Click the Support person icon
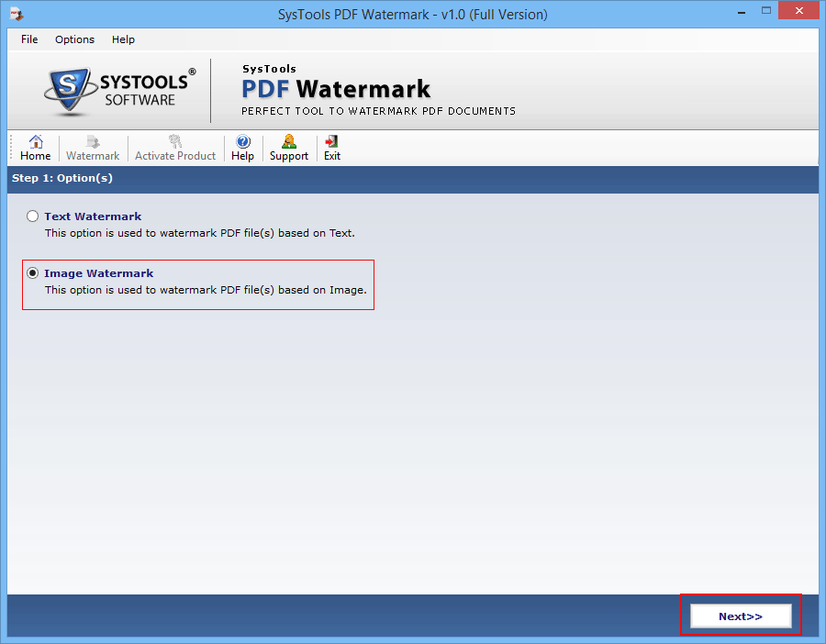826x644 pixels. coord(289,141)
